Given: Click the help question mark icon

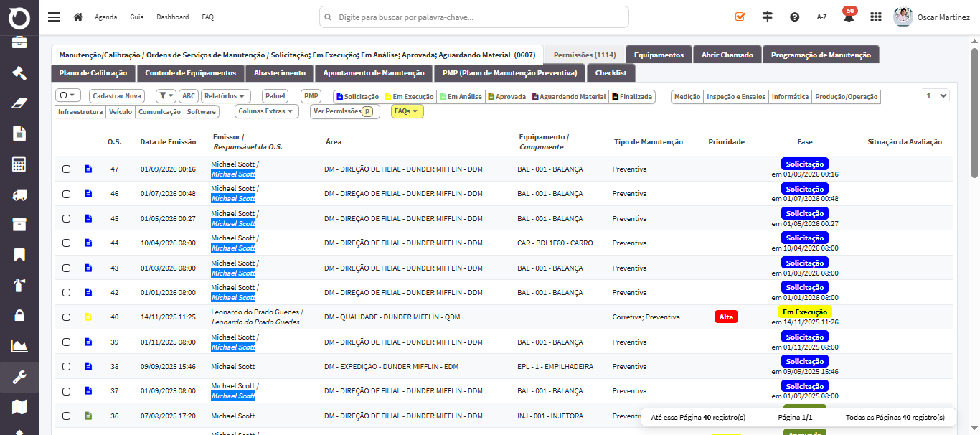Looking at the screenshot, I should [x=794, y=17].
